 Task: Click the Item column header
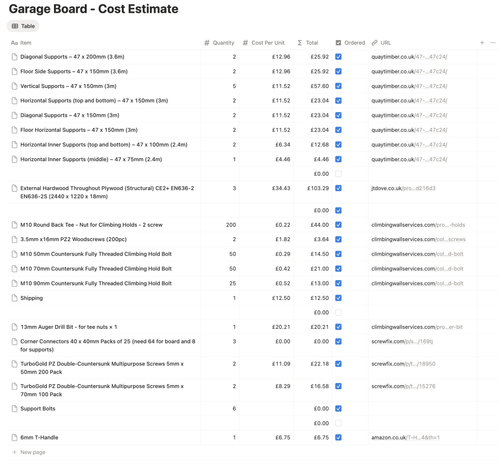click(x=21, y=43)
